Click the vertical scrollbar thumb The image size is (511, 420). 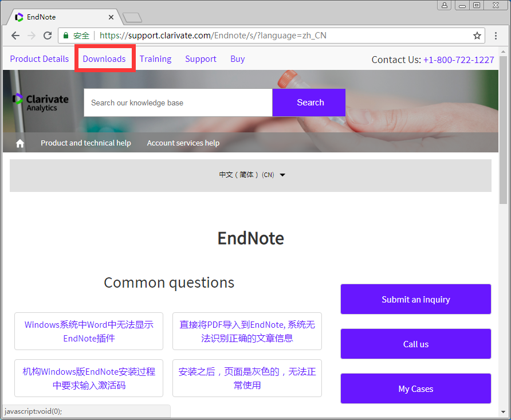click(x=503, y=130)
